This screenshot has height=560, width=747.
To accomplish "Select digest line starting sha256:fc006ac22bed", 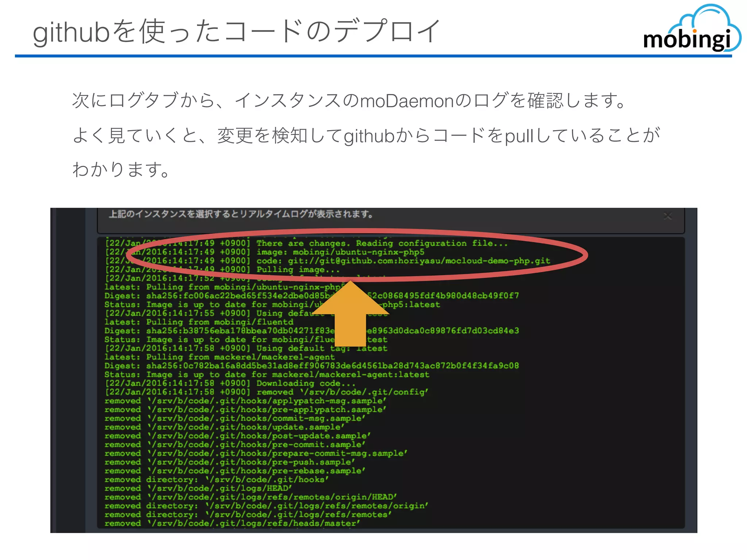I will tap(311, 296).
